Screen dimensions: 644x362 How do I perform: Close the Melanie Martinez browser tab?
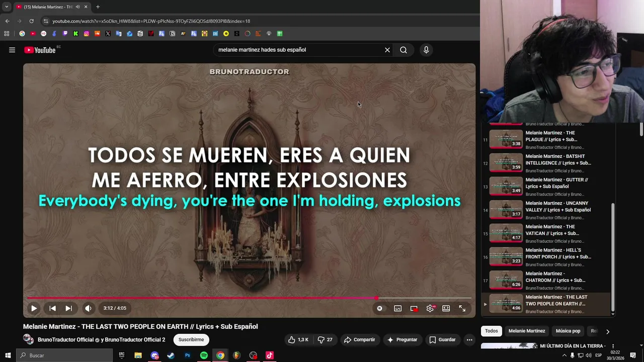[86, 7]
